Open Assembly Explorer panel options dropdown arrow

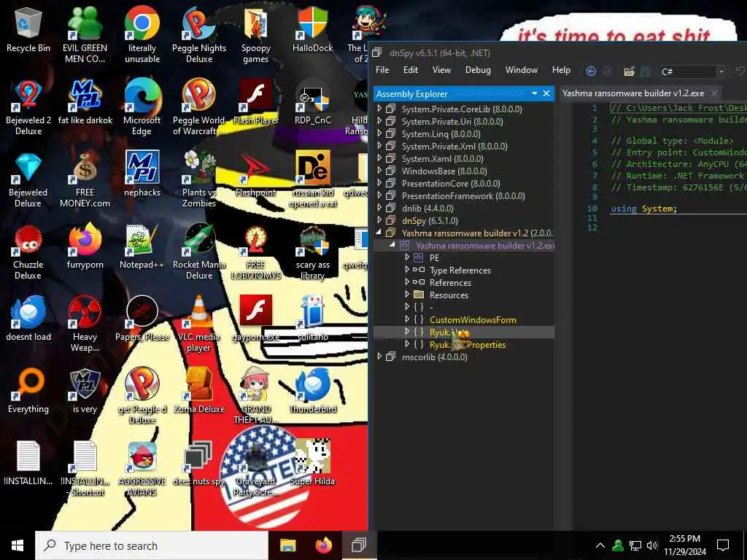pyautogui.click(x=534, y=93)
